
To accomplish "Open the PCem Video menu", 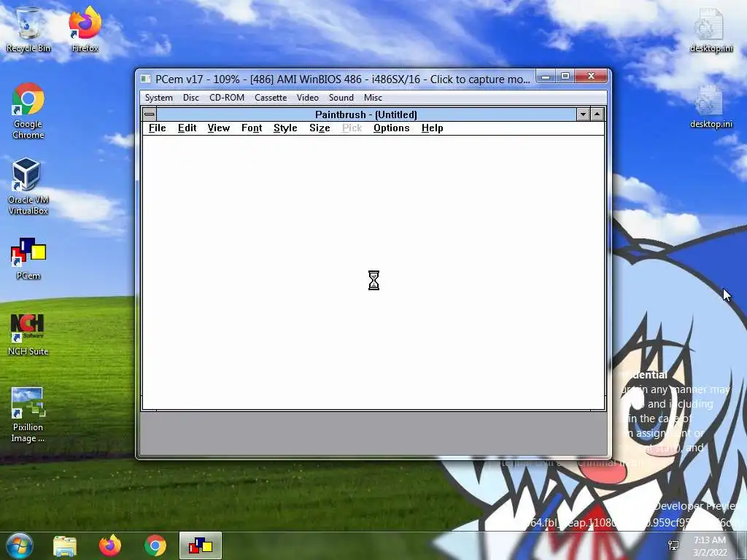I will (x=307, y=98).
